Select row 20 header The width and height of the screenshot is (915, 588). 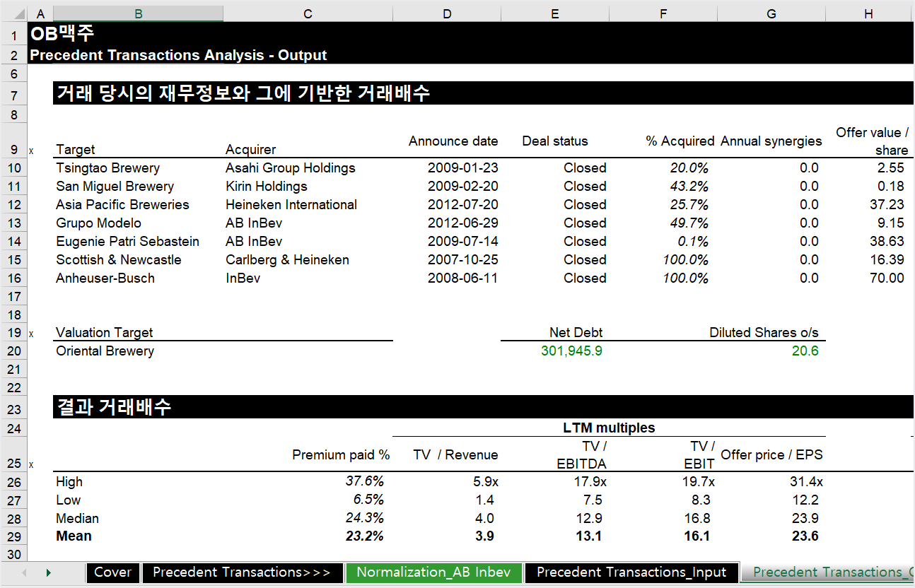point(13,351)
